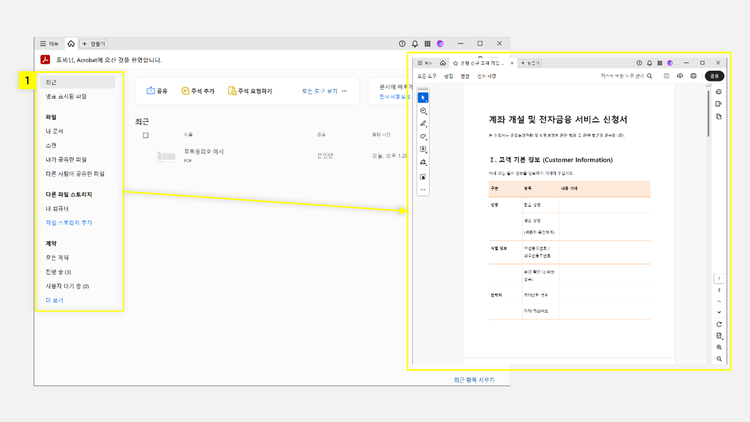This screenshot has width=750, height=422.
Task: Select 최근 in the home sidebar
Action: coord(78,82)
